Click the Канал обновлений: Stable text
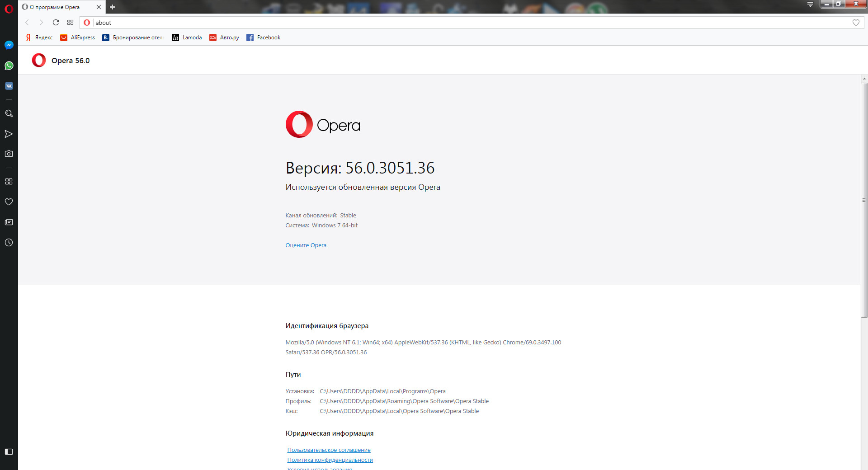The width and height of the screenshot is (868, 470). 321,216
